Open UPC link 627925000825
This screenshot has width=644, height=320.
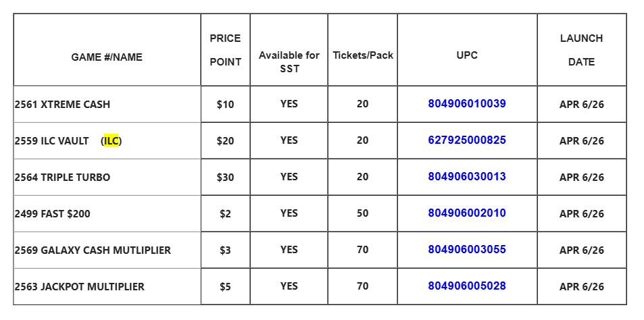467,140
